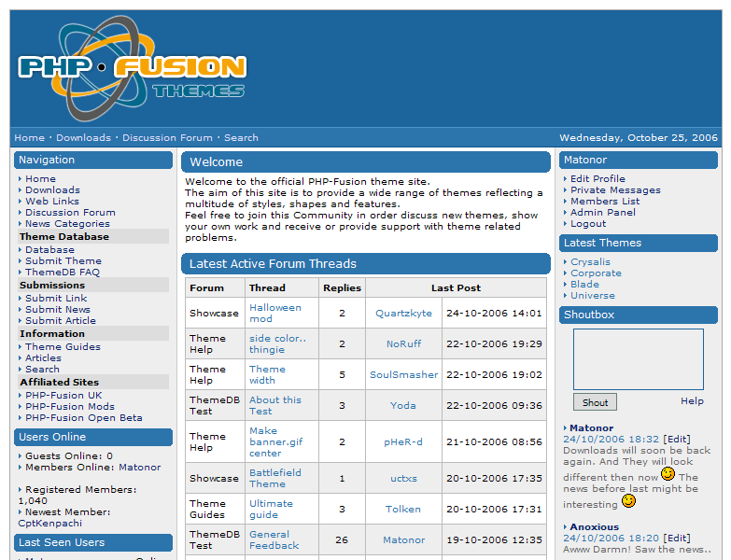Open Matonor under Members Online
Viewport: 731px width, 560px height.
pos(139,468)
